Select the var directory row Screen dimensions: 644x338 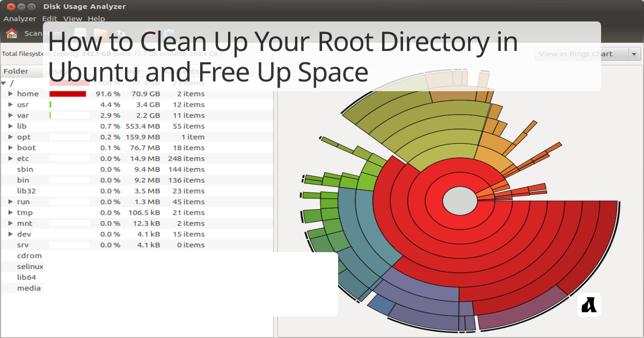click(x=24, y=115)
